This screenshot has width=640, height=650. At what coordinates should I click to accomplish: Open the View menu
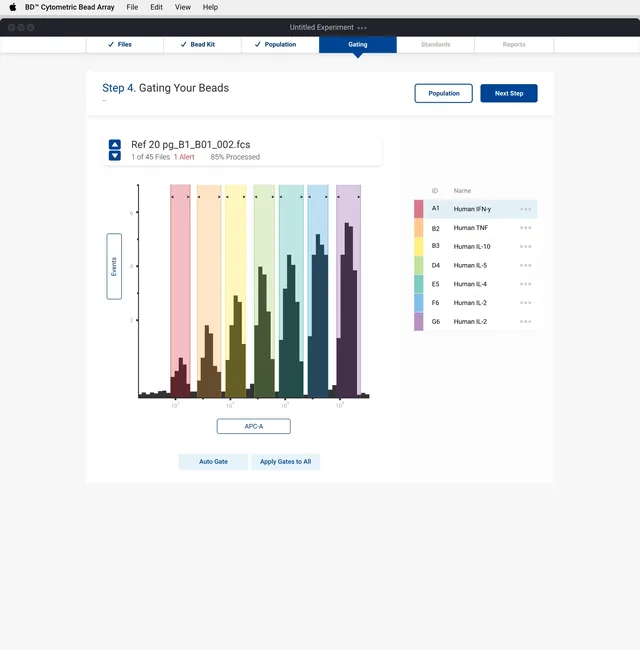(183, 7)
